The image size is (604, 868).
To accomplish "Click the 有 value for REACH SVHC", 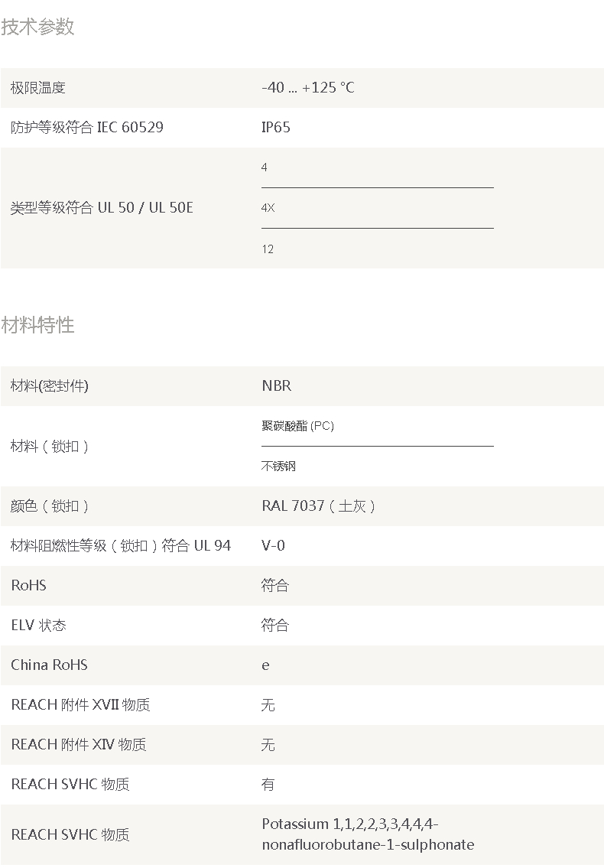I will (x=268, y=785).
